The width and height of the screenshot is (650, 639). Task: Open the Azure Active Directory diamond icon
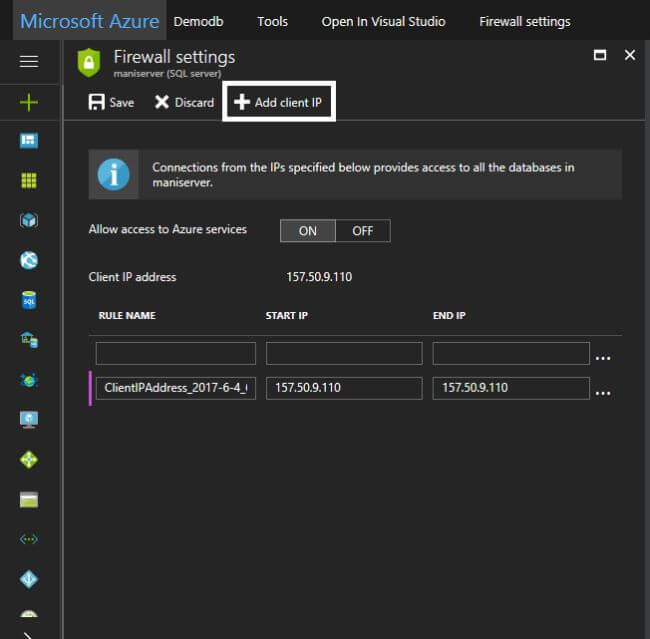click(29, 579)
